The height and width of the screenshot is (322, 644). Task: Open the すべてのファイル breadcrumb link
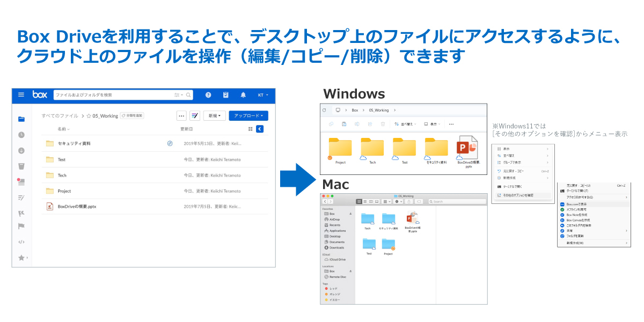click(61, 115)
